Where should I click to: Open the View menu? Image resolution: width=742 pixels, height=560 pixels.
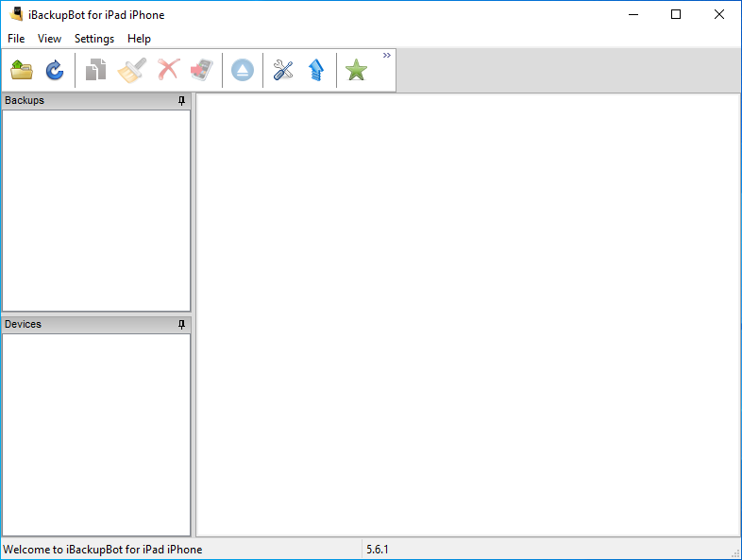click(49, 39)
